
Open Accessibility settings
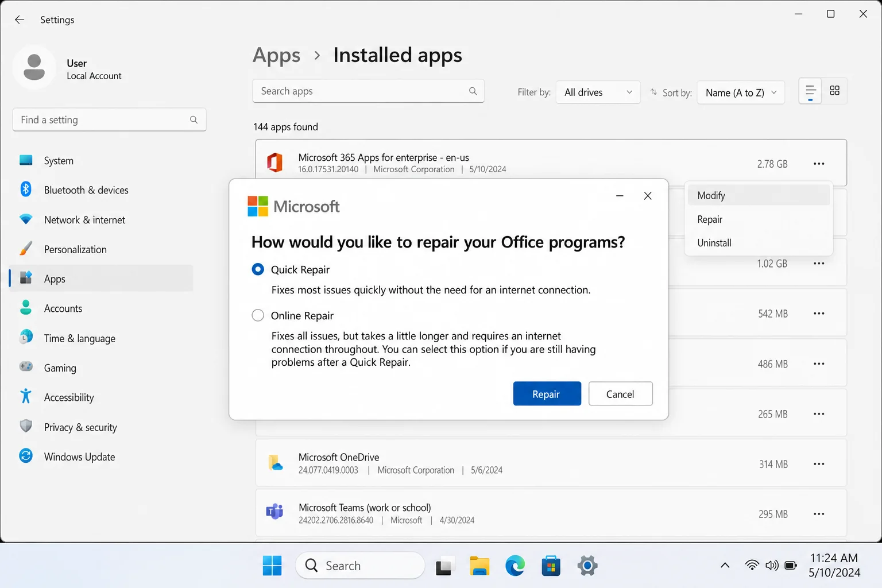[101, 397]
